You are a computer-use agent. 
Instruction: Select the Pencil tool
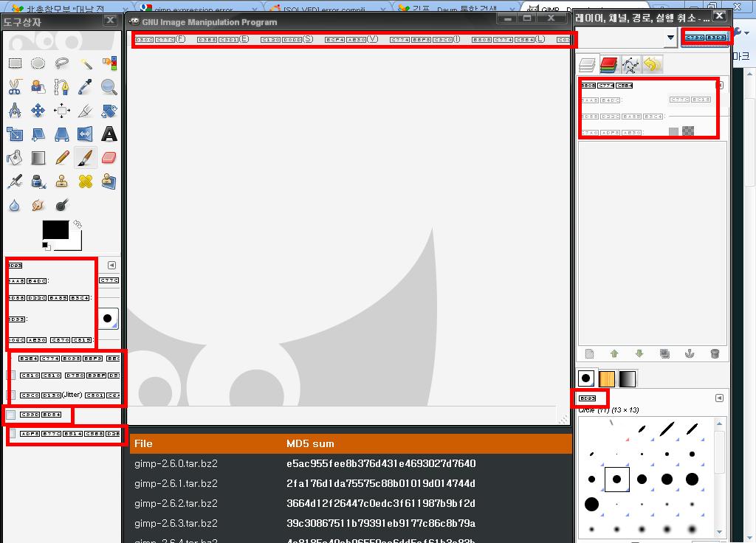pyautogui.click(x=62, y=158)
